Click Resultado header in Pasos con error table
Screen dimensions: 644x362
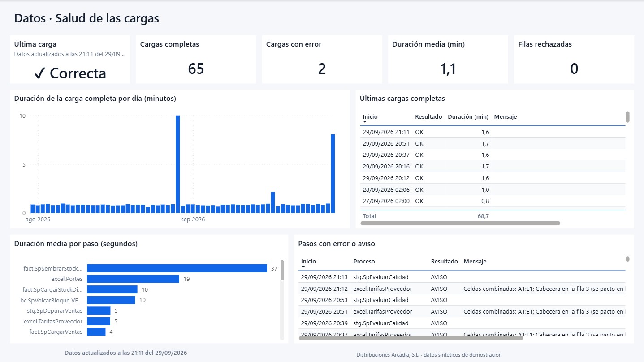pos(445,261)
